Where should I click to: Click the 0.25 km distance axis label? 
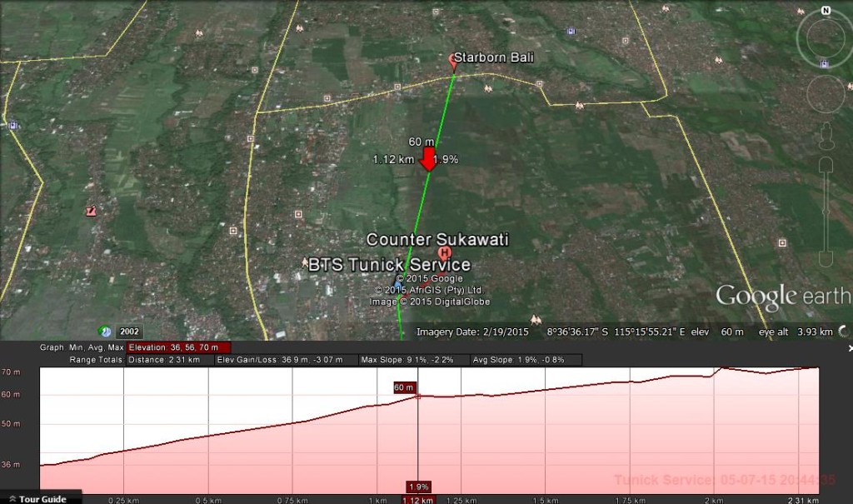coord(123,500)
